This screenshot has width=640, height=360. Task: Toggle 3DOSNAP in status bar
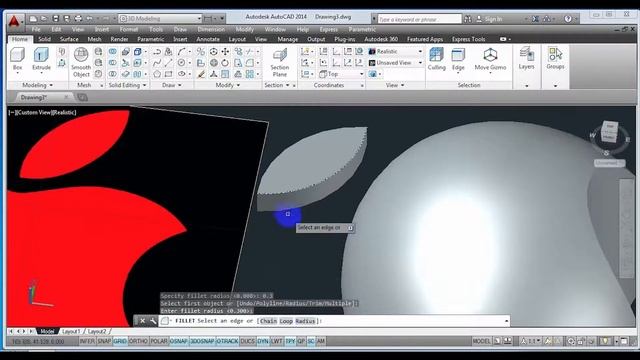(x=202, y=341)
